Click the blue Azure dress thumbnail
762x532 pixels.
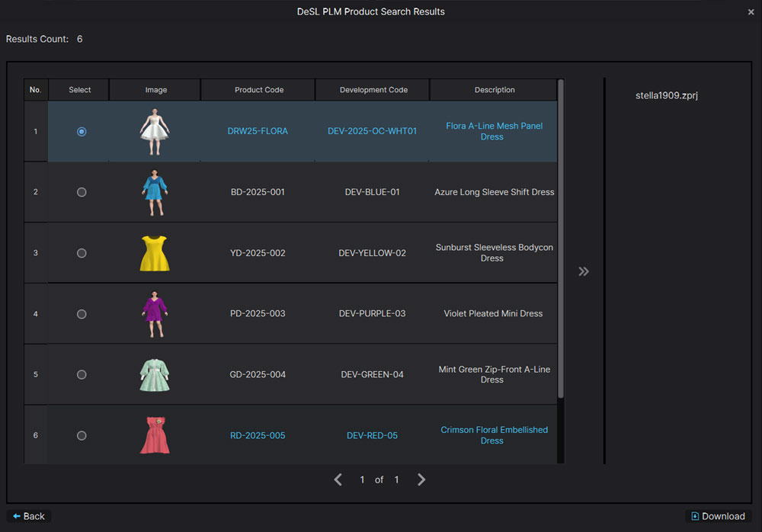pyautogui.click(x=155, y=192)
